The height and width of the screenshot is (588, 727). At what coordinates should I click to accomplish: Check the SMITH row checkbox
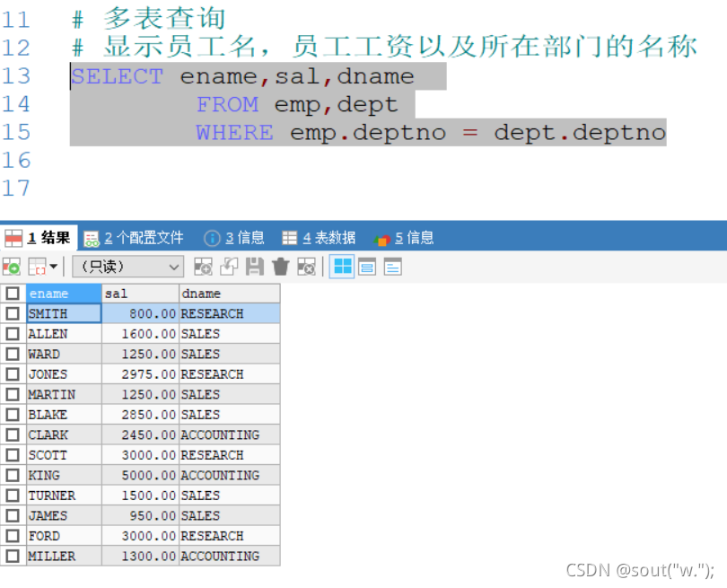pos(13,313)
